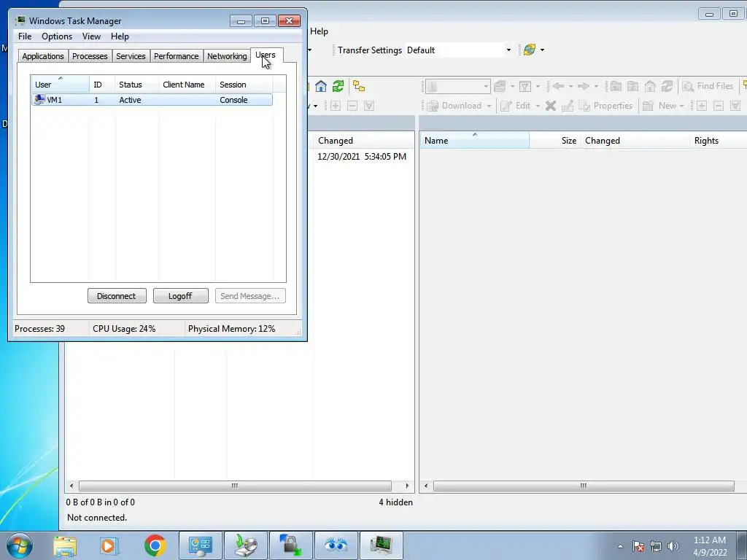Image resolution: width=747 pixels, height=560 pixels.
Task: Open the Transfer Settings Default combo box
Action: pos(460,50)
